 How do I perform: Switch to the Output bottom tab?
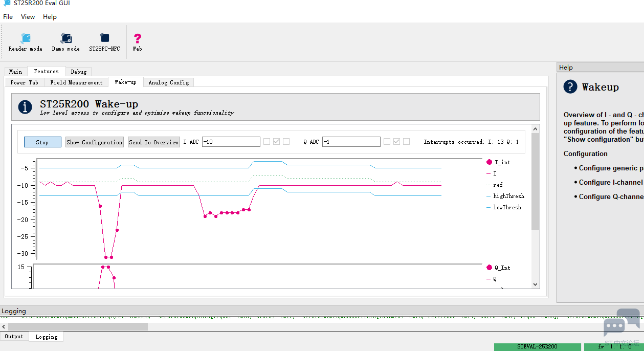pos(14,337)
